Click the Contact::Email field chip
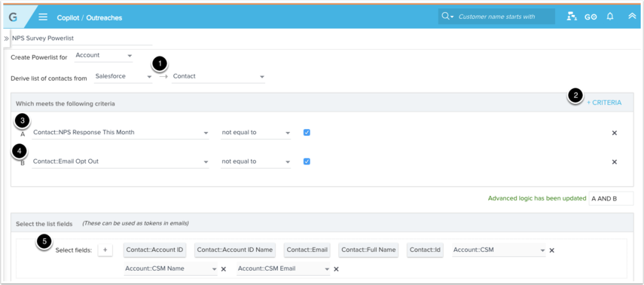Viewport: 644px width, 285px height. point(307,250)
